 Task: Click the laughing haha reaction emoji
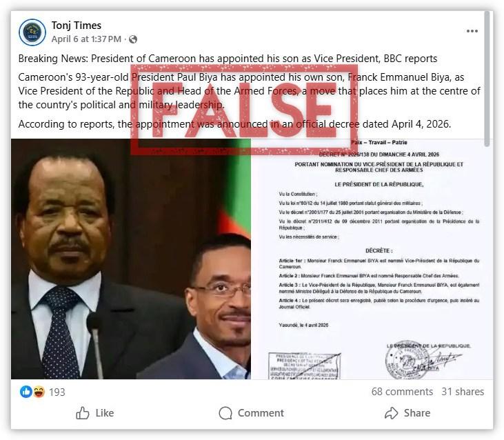(x=39, y=392)
